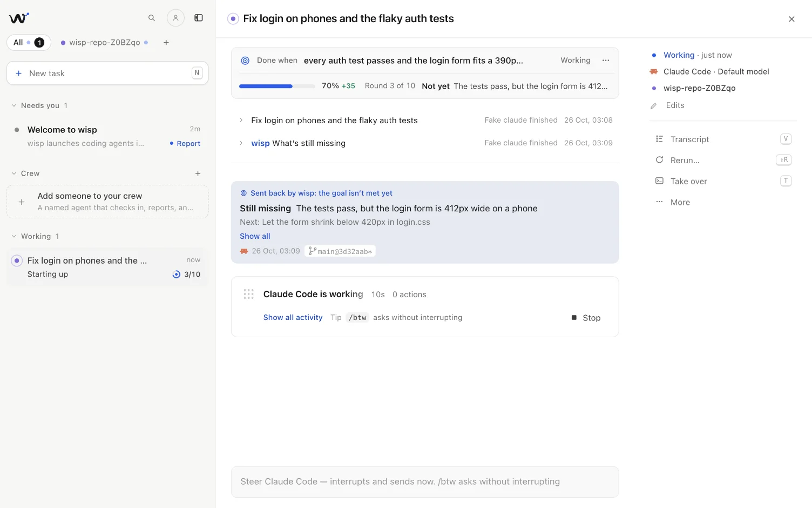Click the round progress icon next to 3/10

177,275
